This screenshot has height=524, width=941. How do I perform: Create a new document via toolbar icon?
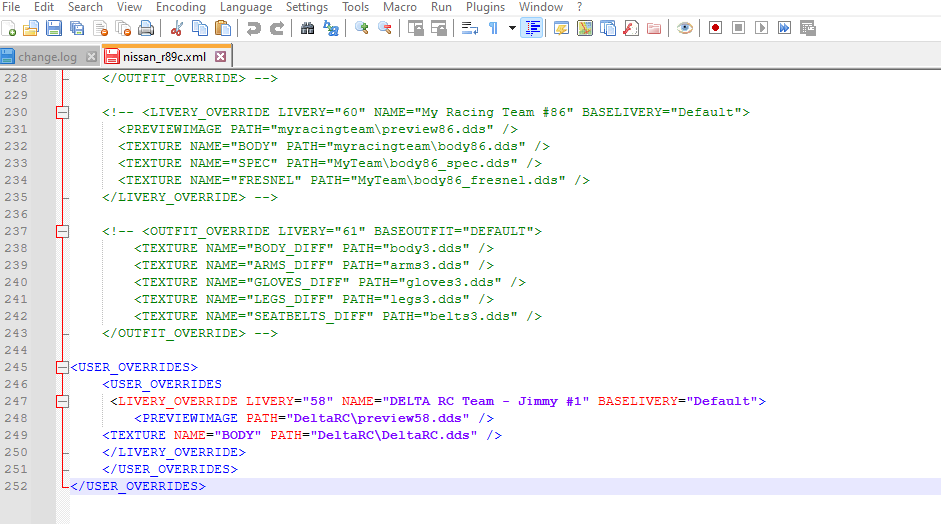[9, 28]
